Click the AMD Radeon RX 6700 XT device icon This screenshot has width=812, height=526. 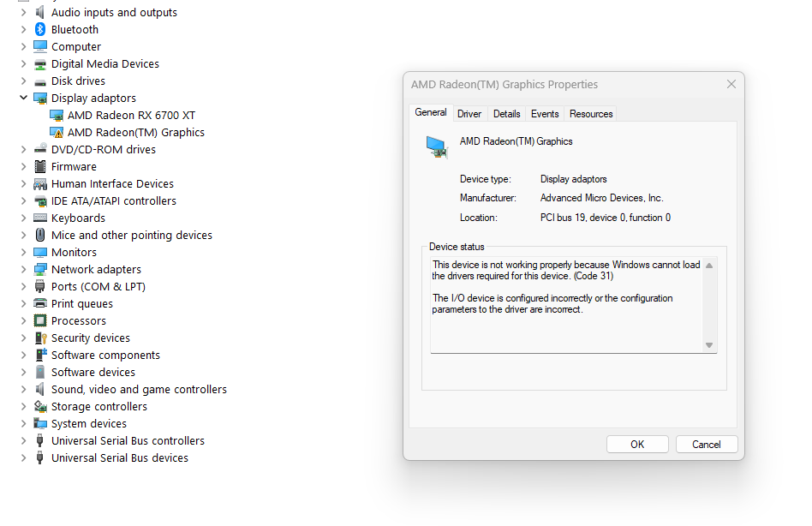pos(57,116)
